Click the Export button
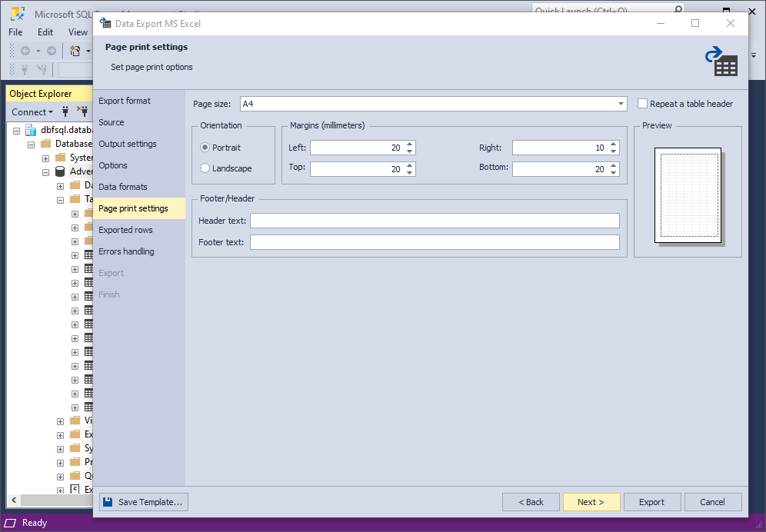The width and height of the screenshot is (766, 532). (652, 502)
